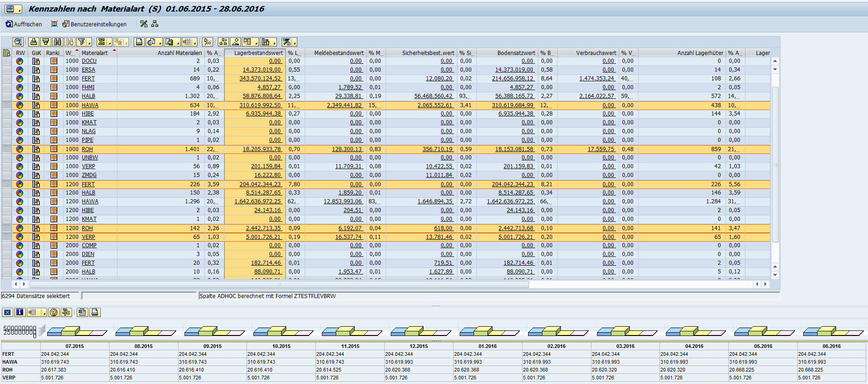The image size is (868, 384).
Task: Toggle row selector for the 1000 ROH row
Action: pos(6,149)
